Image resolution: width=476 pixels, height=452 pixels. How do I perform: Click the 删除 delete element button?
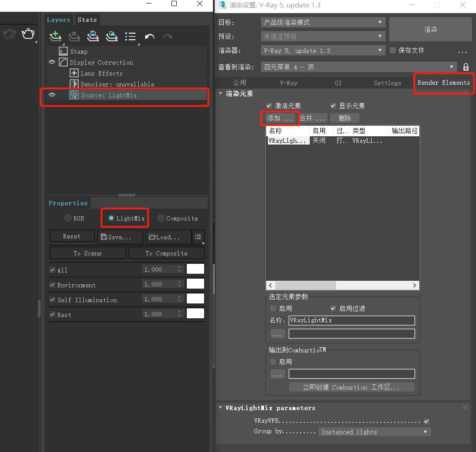345,118
